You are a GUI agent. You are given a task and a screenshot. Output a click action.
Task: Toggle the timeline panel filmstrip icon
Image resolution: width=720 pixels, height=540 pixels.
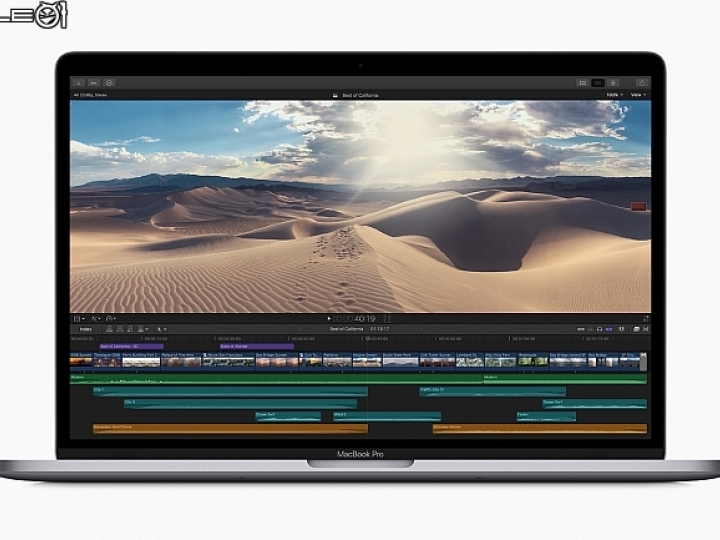click(598, 83)
